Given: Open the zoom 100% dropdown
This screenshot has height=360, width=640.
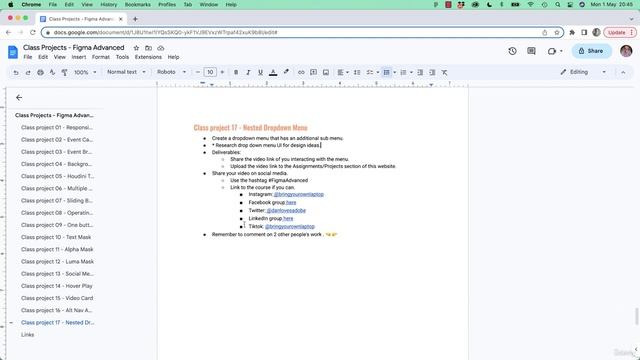Looking at the screenshot, I should pyautogui.click(x=85, y=72).
